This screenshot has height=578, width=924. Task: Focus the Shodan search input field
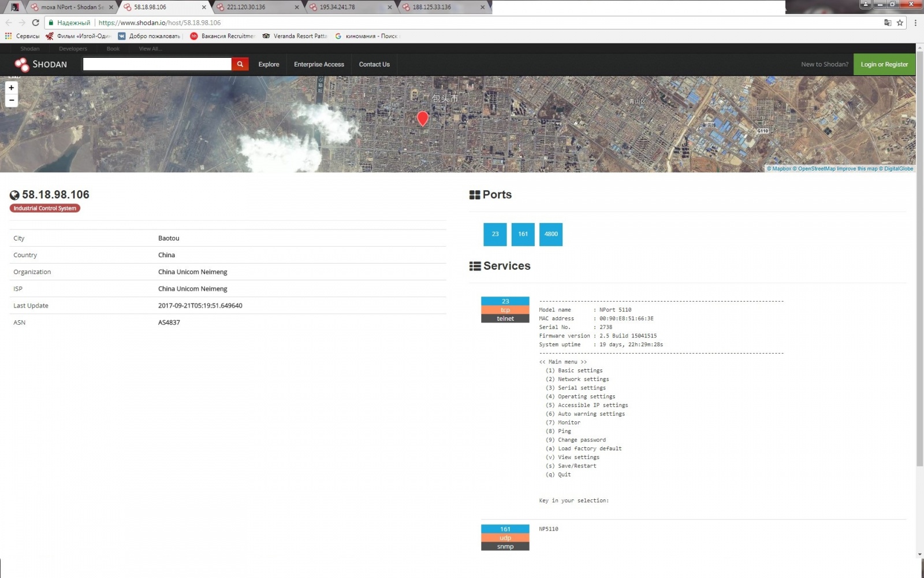coord(157,64)
